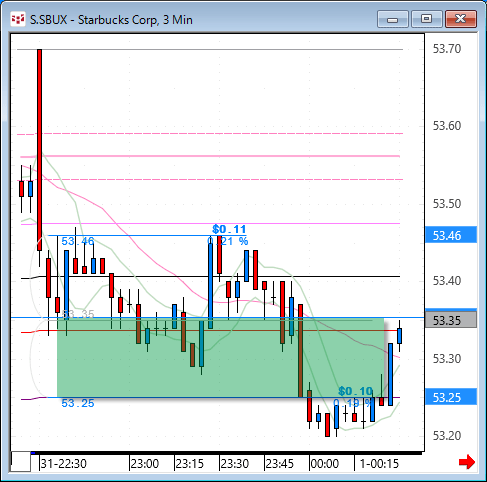The height and width of the screenshot is (482, 487).
Task: Click the 23:30 time axis label
Action: pos(235,463)
